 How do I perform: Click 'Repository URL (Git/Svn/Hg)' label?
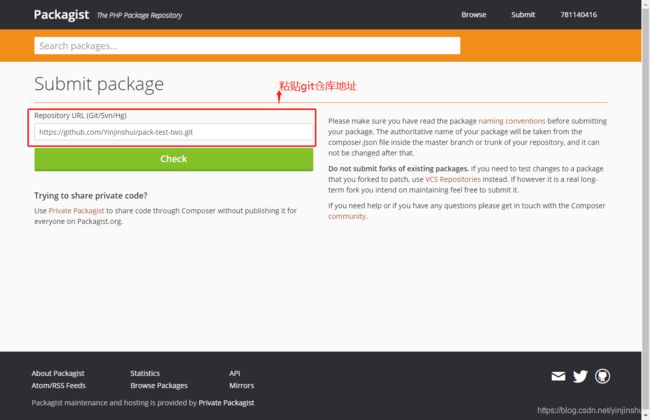tap(80, 115)
